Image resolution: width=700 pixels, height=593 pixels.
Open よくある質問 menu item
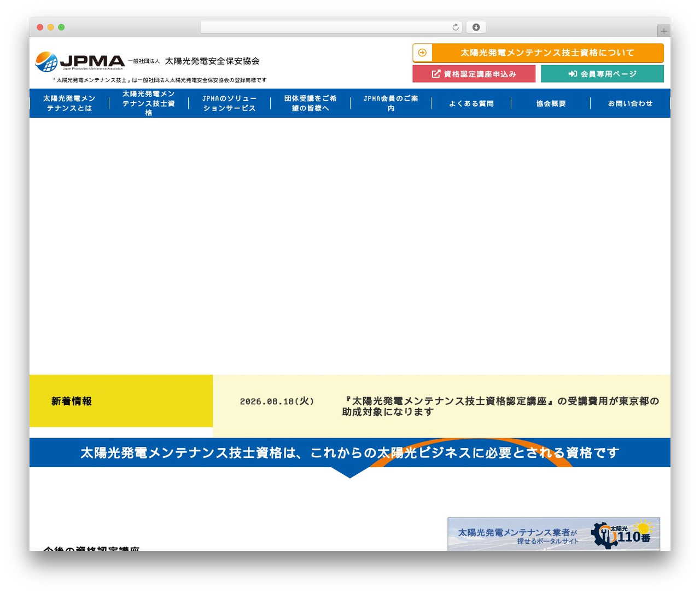(471, 103)
